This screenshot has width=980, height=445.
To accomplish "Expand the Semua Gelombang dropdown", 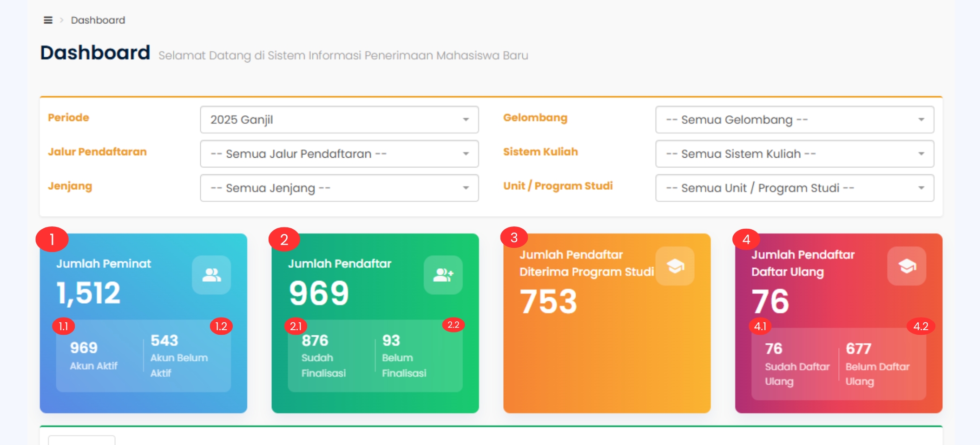I will point(794,120).
